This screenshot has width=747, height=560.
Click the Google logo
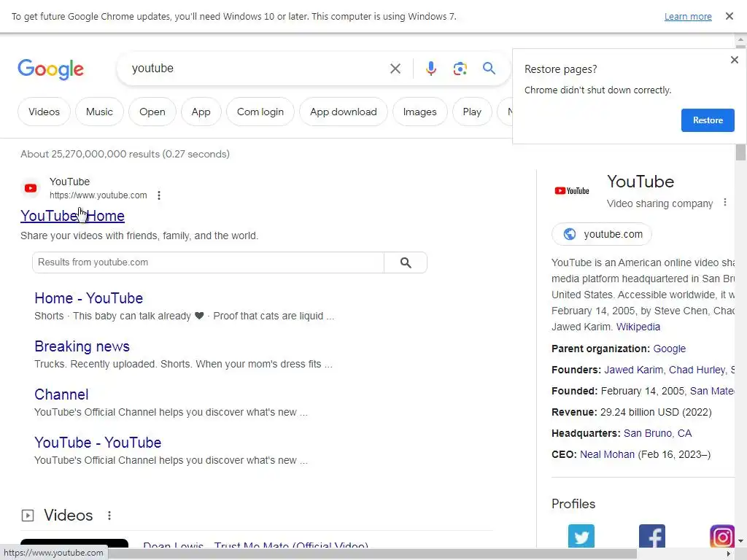tap(50, 69)
